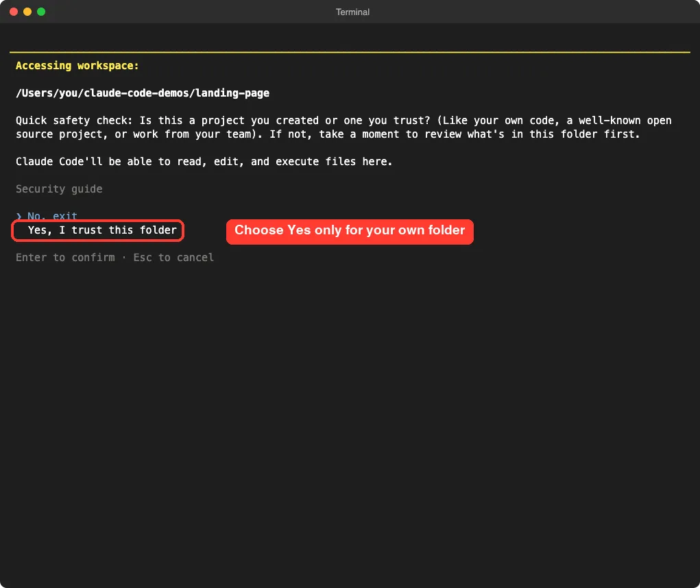
Task: Minimize the Terminal window with yellow button
Action: pos(27,12)
